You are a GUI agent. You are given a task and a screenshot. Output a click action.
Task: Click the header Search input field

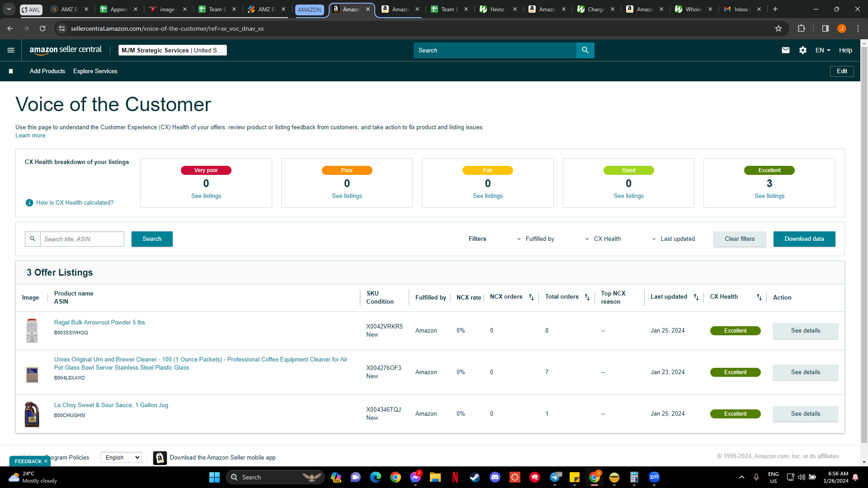(495, 50)
